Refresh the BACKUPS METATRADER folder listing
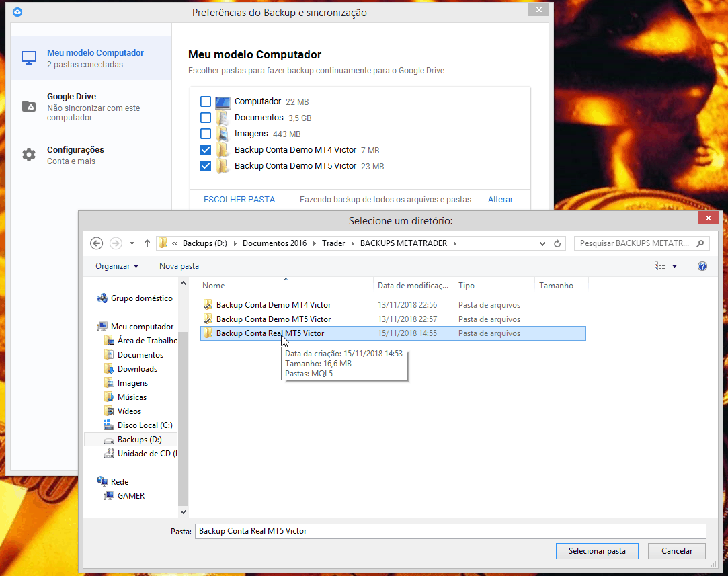 pos(557,243)
